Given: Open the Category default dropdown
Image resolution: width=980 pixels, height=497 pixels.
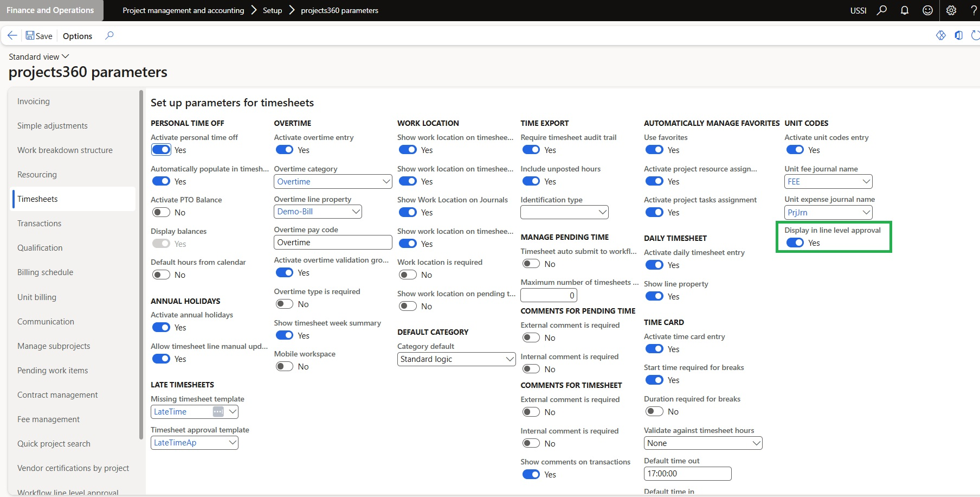Looking at the screenshot, I should (509, 359).
